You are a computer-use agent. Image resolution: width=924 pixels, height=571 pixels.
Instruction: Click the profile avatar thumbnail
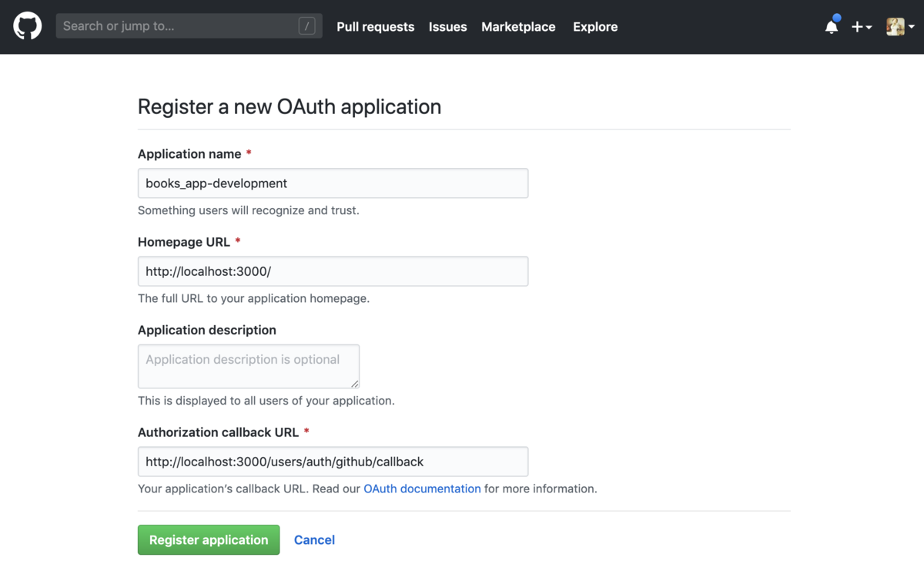click(x=895, y=27)
